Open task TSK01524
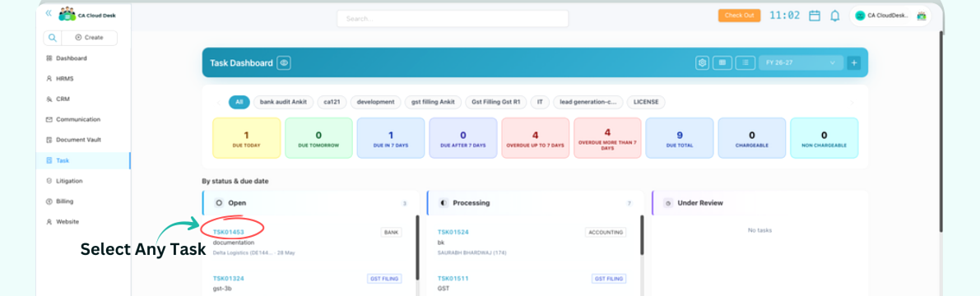The height and width of the screenshot is (296, 980). click(453, 233)
